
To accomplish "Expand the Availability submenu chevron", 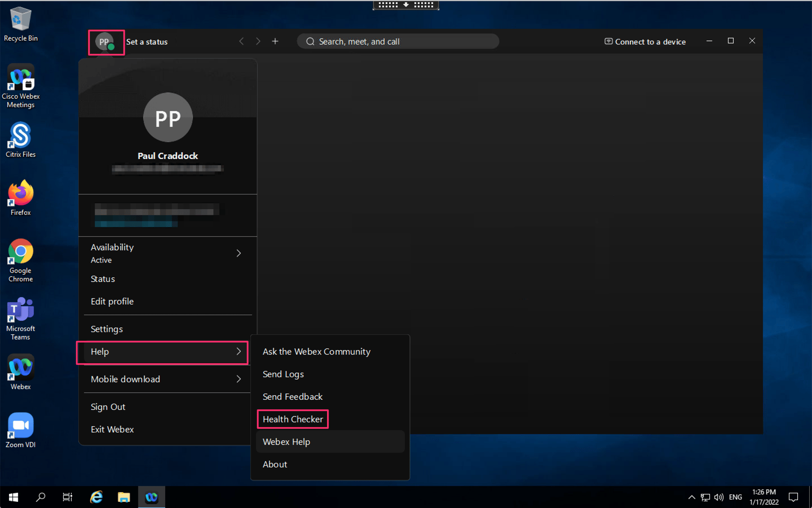I will (239, 253).
